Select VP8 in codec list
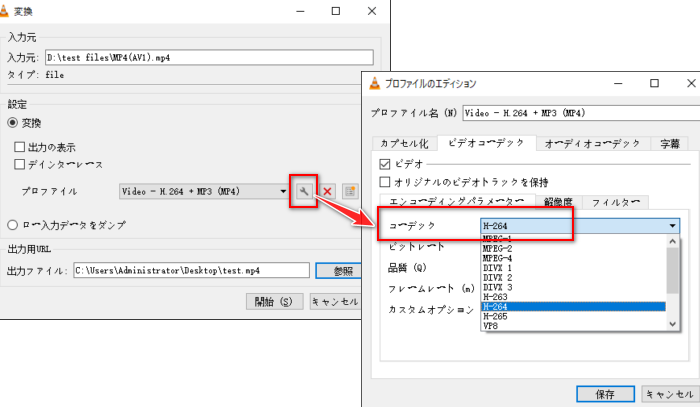700x407 pixels. pyautogui.click(x=573, y=326)
